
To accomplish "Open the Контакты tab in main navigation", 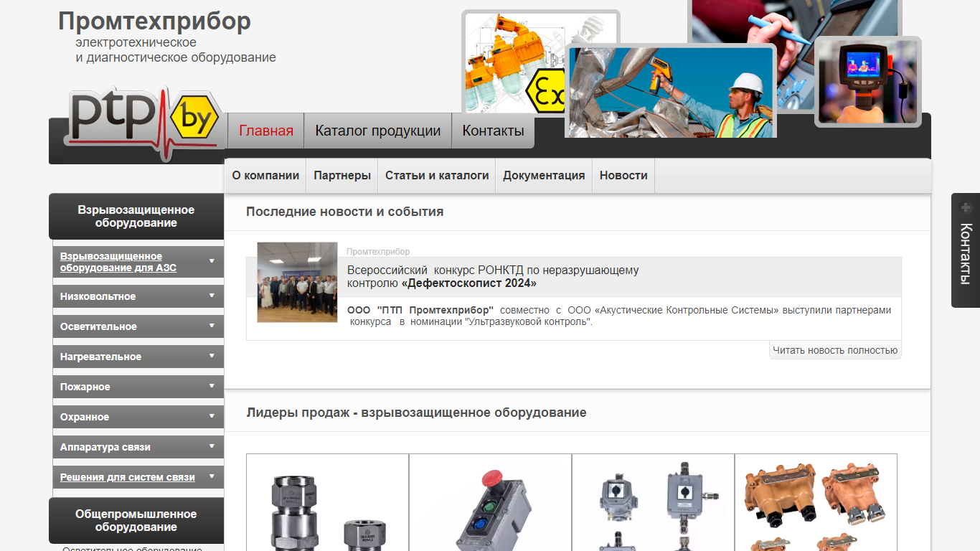I will coord(493,131).
